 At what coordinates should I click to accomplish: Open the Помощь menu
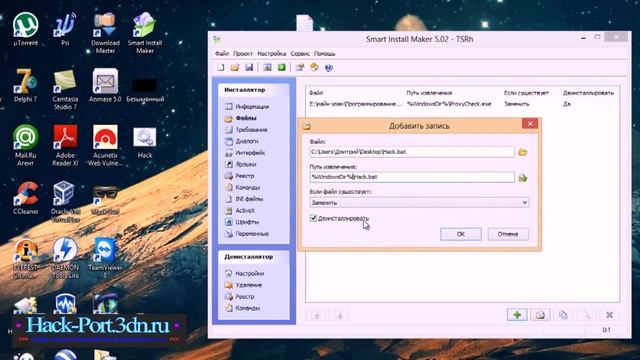(x=324, y=53)
